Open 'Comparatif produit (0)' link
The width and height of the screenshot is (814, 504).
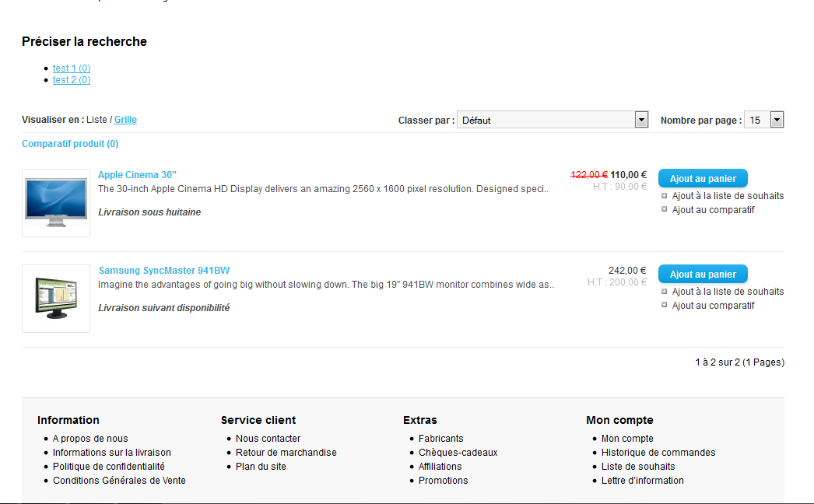point(70,144)
